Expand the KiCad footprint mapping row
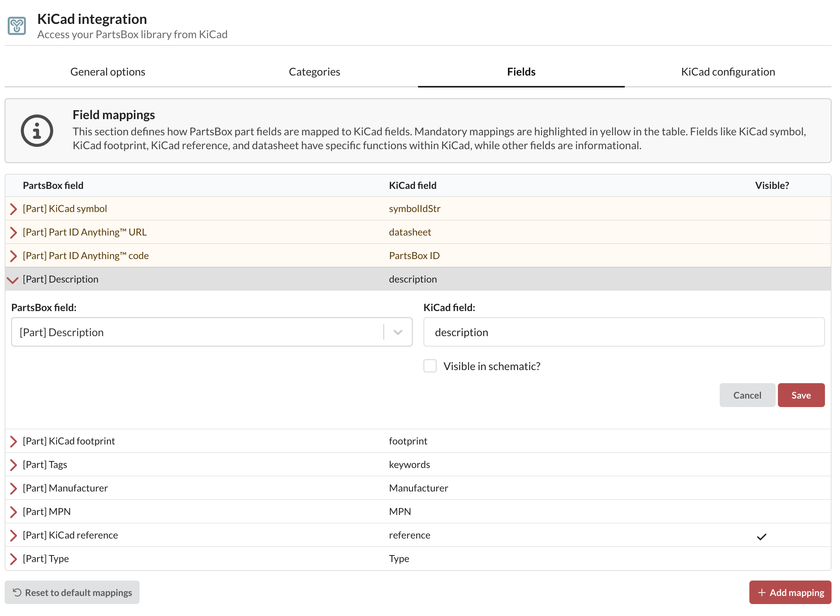 tap(13, 441)
